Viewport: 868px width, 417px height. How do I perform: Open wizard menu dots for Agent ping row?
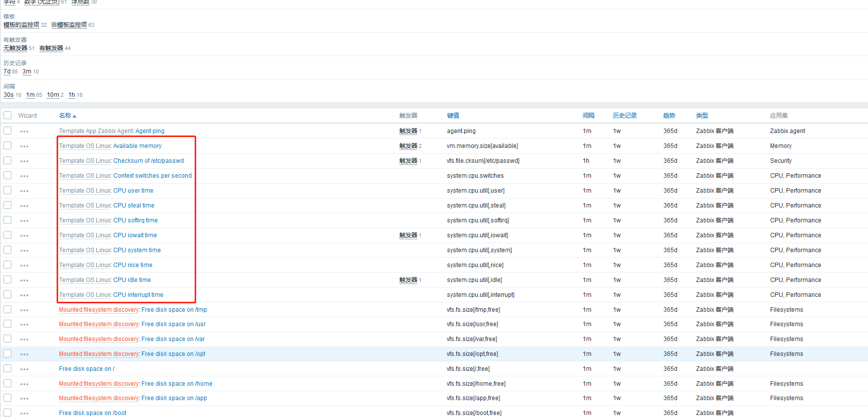24,132
